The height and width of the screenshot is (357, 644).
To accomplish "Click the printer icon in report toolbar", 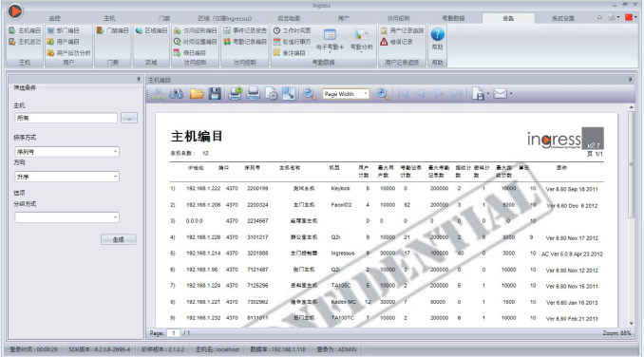I will [x=253, y=94].
